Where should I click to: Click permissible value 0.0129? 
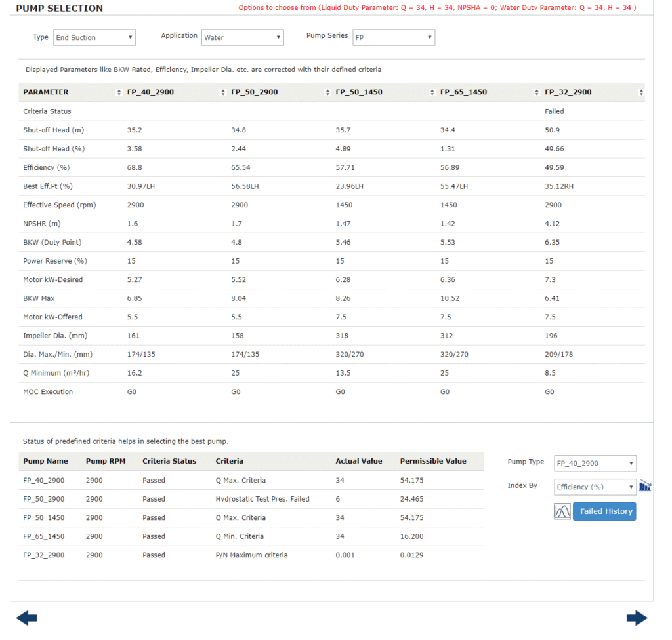pyautogui.click(x=411, y=555)
